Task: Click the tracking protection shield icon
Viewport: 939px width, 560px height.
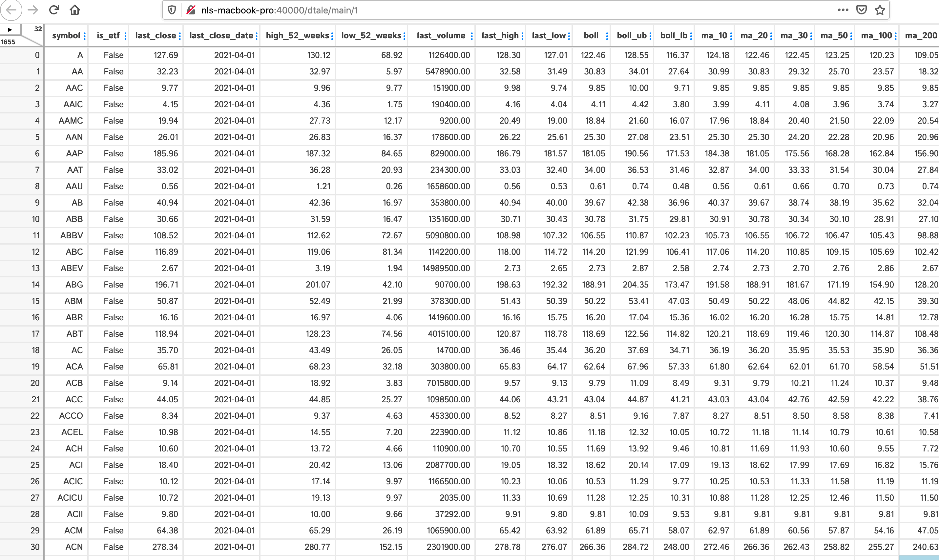Action: 172,10
